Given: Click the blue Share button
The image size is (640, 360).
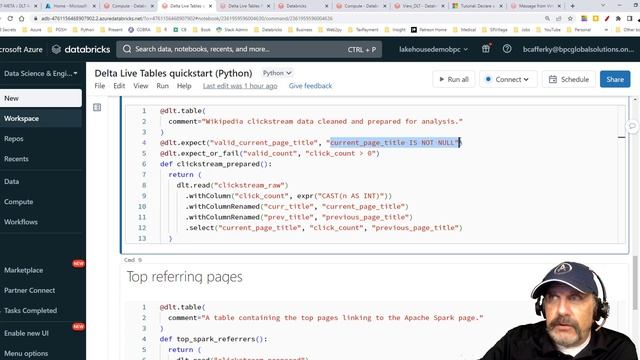Looking at the screenshot, I should pos(615,79).
